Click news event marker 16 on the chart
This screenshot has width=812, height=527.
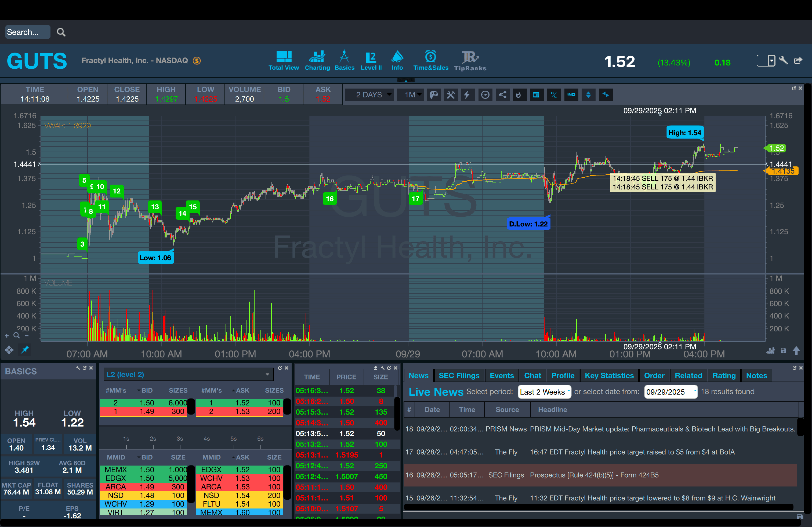click(x=329, y=199)
